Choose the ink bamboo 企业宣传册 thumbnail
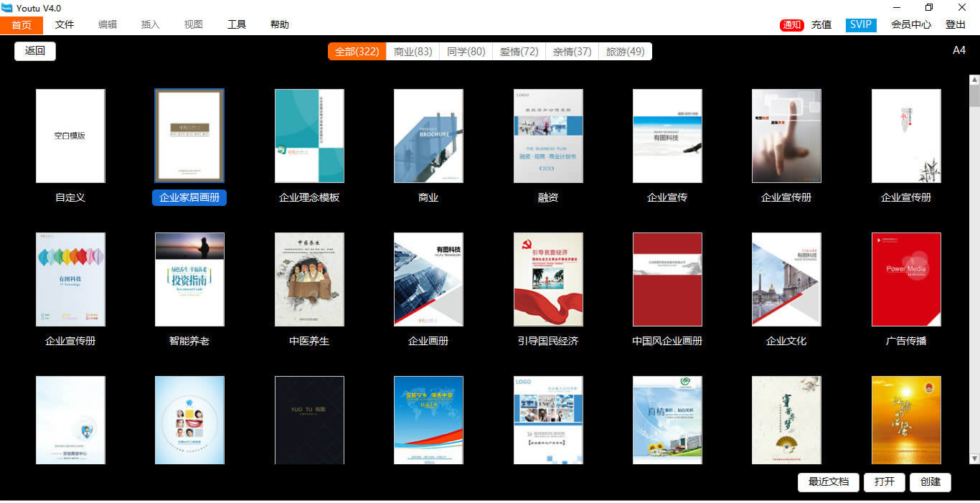 coord(906,136)
